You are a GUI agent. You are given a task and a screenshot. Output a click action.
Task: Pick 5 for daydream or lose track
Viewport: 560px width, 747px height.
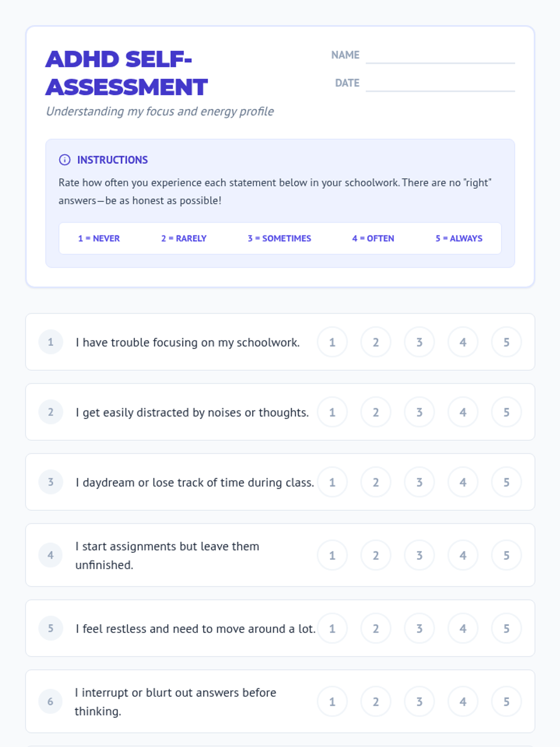click(x=506, y=482)
